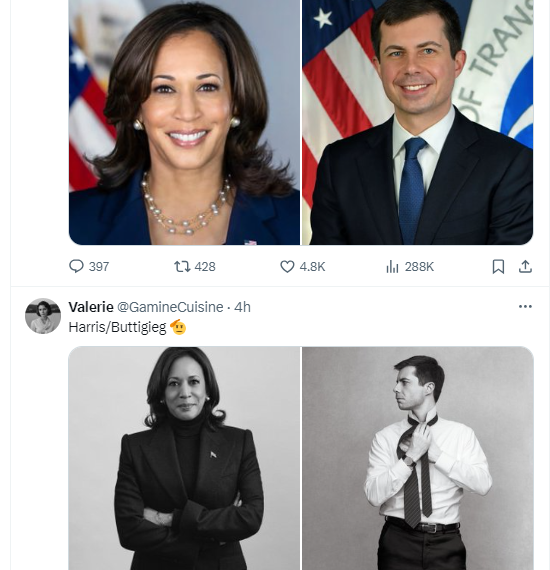Open Valerie's round profile avatar
The image size is (550, 570).
click(43, 316)
